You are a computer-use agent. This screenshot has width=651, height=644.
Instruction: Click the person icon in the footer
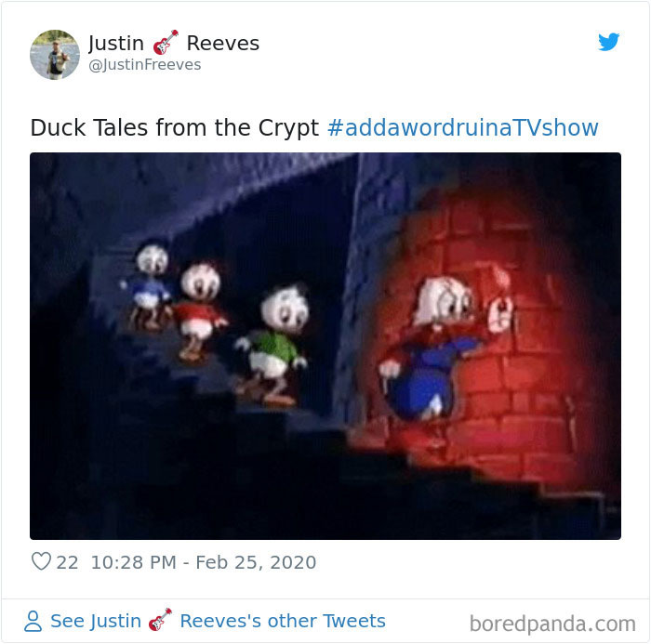point(33,621)
